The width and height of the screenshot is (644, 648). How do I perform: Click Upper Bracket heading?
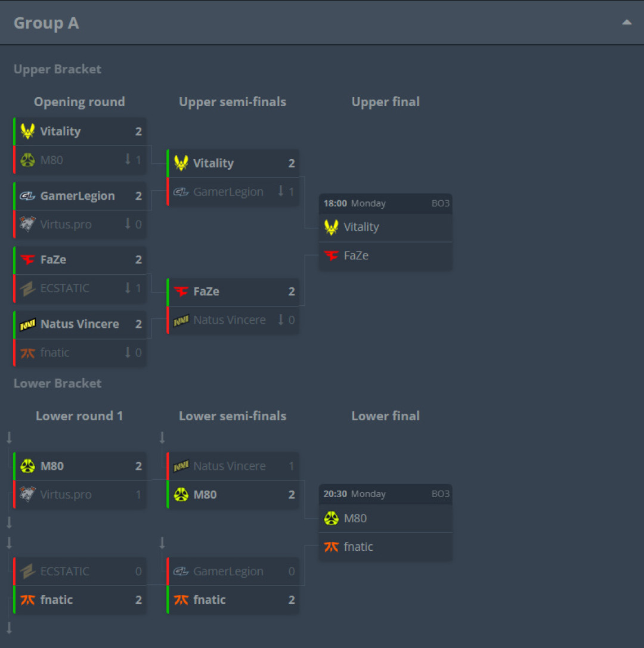coord(57,69)
